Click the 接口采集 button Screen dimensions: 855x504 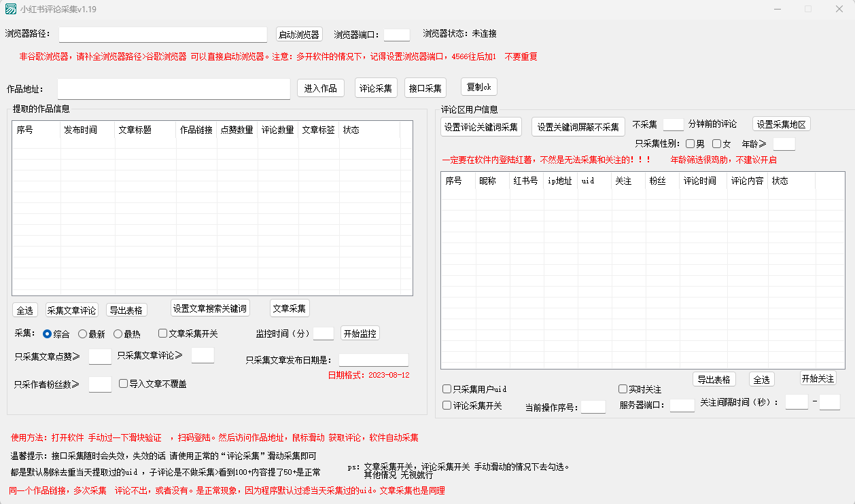pos(425,88)
